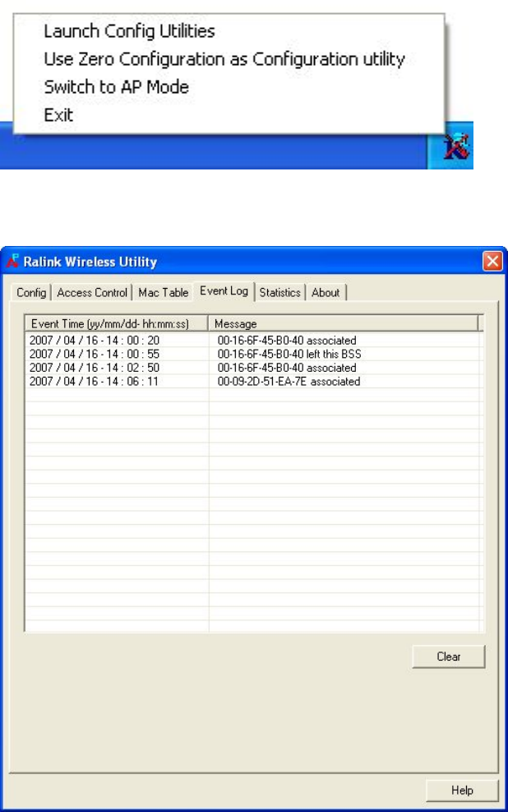Open Help for Ralink Wireless Utility
The width and height of the screenshot is (508, 812).
coord(462,791)
